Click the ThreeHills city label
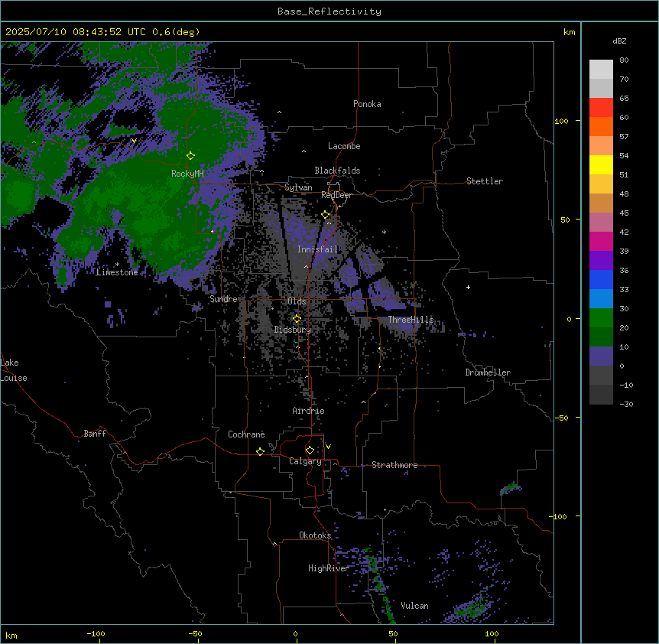The image size is (659, 644). 411,320
